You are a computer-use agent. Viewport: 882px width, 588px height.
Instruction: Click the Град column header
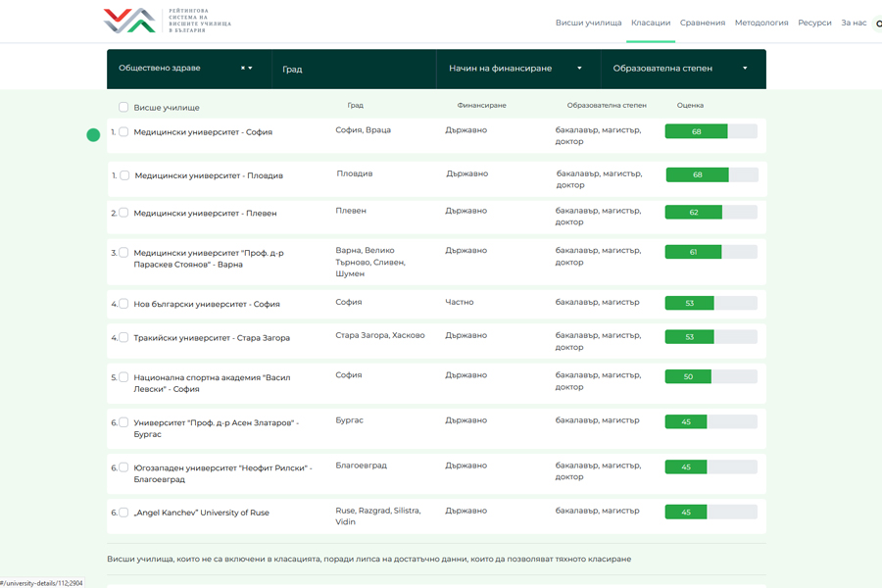click(355, 105)
